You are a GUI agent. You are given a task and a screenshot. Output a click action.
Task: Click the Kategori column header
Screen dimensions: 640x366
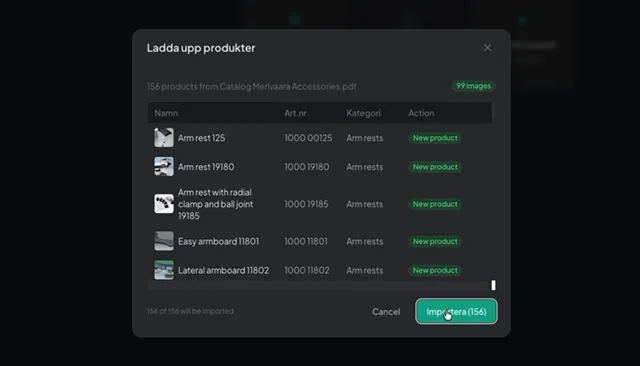pos(364,113)
